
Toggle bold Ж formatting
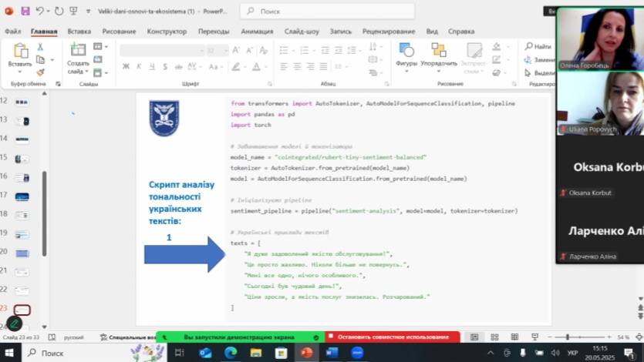click(x=126, y=66)
